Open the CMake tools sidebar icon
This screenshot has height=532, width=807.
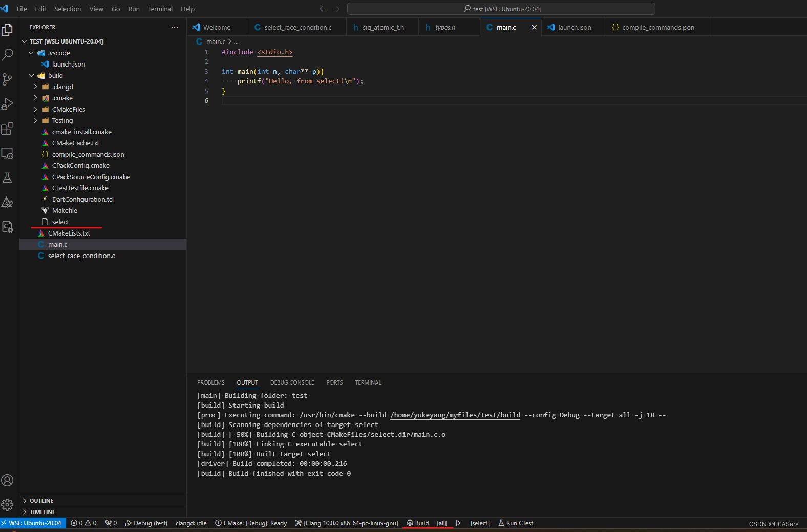pyautogui.click(x=7, y=202)
